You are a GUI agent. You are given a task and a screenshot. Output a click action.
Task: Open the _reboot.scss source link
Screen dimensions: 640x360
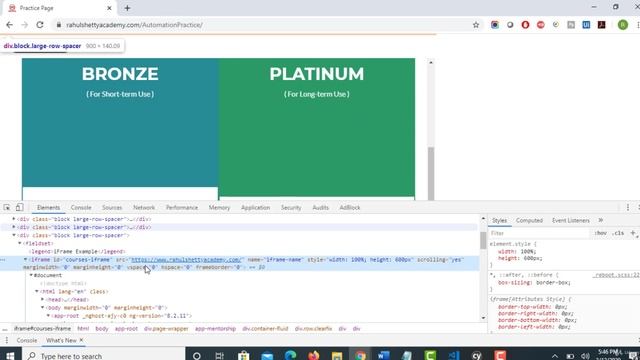[x=616, y=275]
